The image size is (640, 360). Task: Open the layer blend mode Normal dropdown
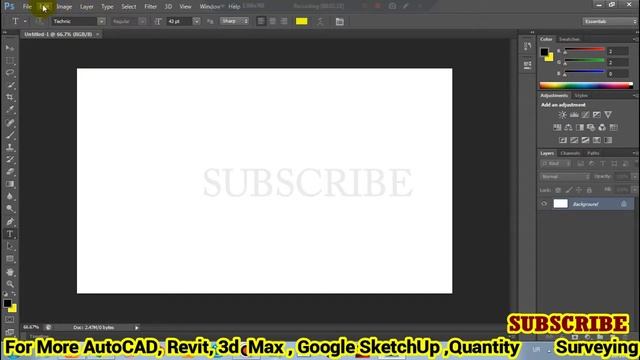tap(565, 177)
